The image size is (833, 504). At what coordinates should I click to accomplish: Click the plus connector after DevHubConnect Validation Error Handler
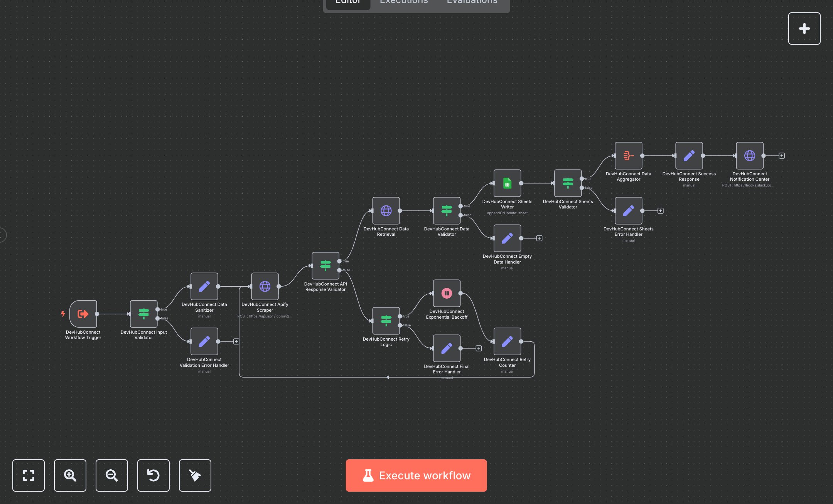click(x=236, y=341)
